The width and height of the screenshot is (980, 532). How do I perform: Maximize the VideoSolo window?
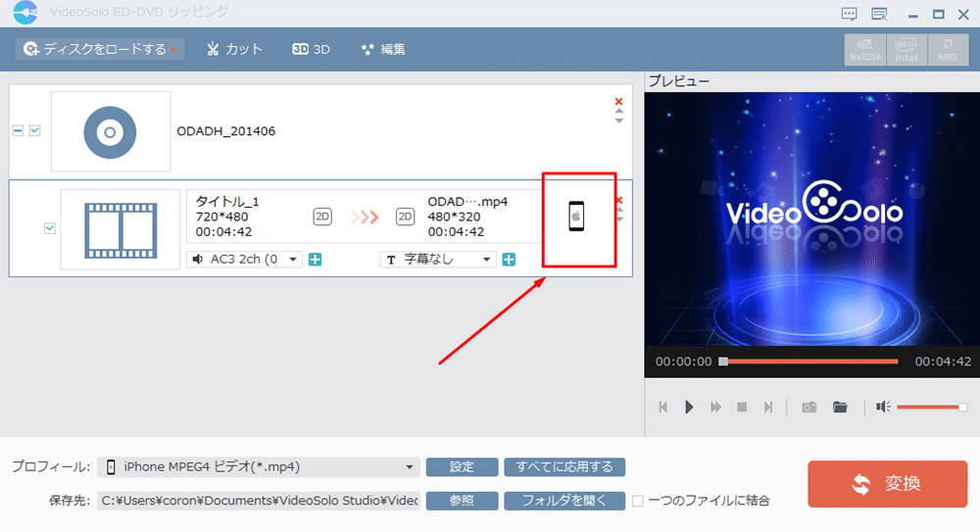(x=938, y=15)
